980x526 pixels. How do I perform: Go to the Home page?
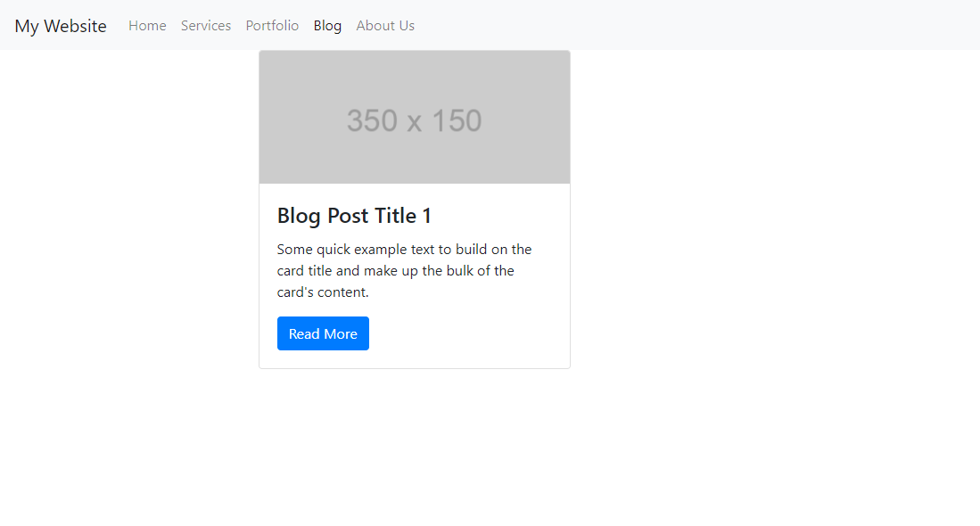[147, 26]
